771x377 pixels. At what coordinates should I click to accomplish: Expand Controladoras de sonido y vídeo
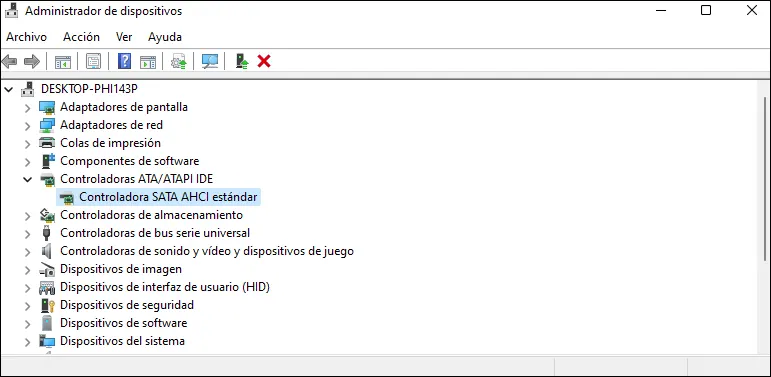point(28,251)
